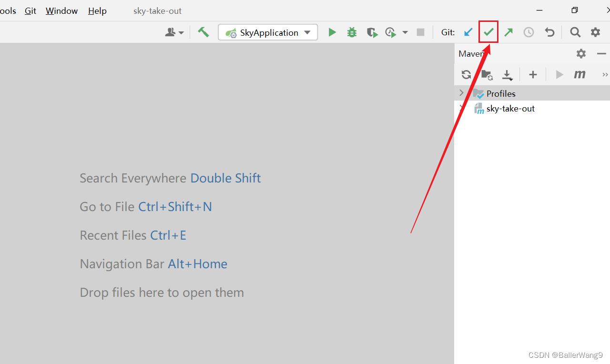Click Maven Run build play icon
The image size is (610, 364).
pos(559,74)
